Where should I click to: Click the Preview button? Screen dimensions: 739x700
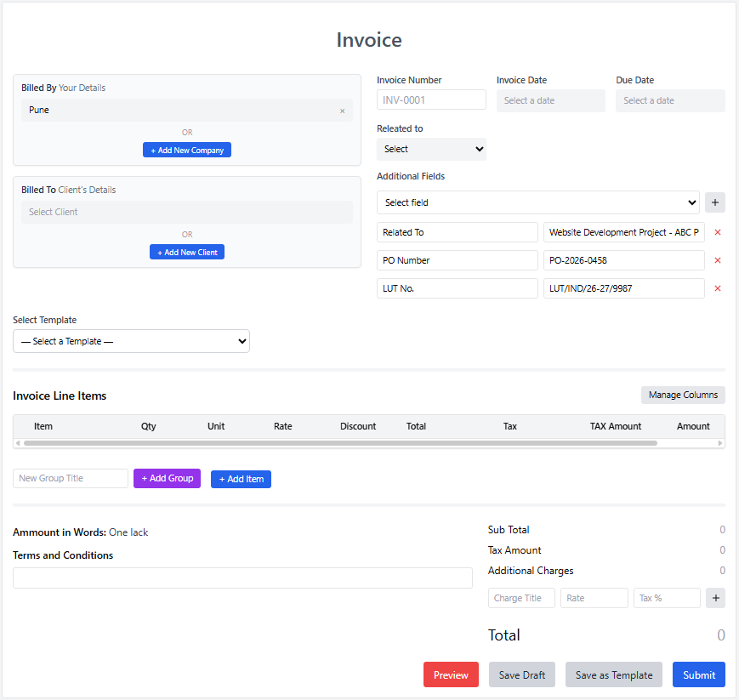pos(451,674)
